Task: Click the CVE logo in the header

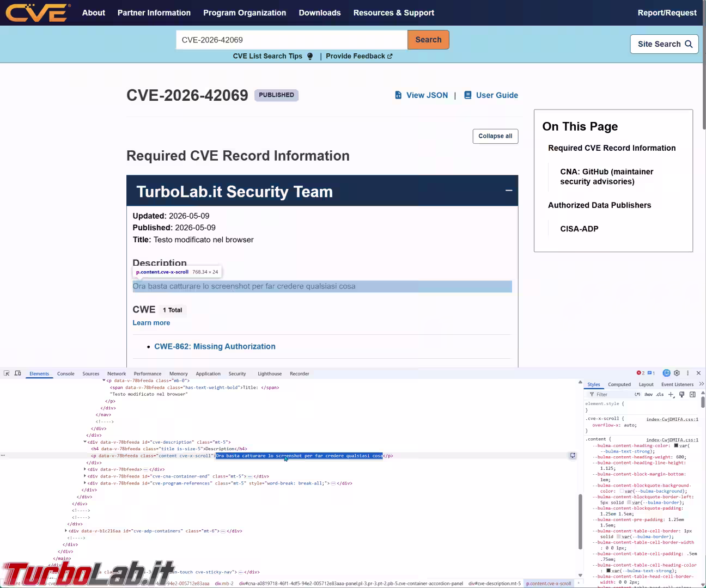Action: (x=38, y=13)
